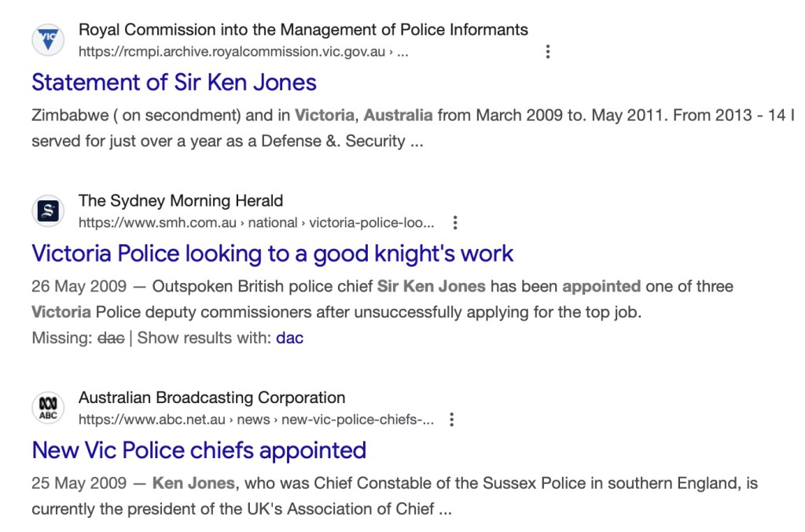Click the www.smh.com.au breadcrumb URL

coord(255,222)
